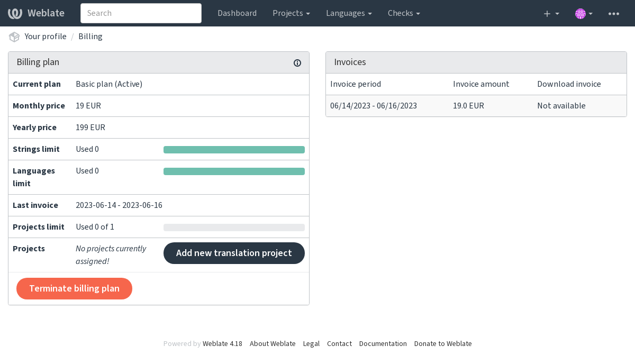Go to the Dashboard menu item
This screenshot has height=364, width=635.
[x=237, y=13]
